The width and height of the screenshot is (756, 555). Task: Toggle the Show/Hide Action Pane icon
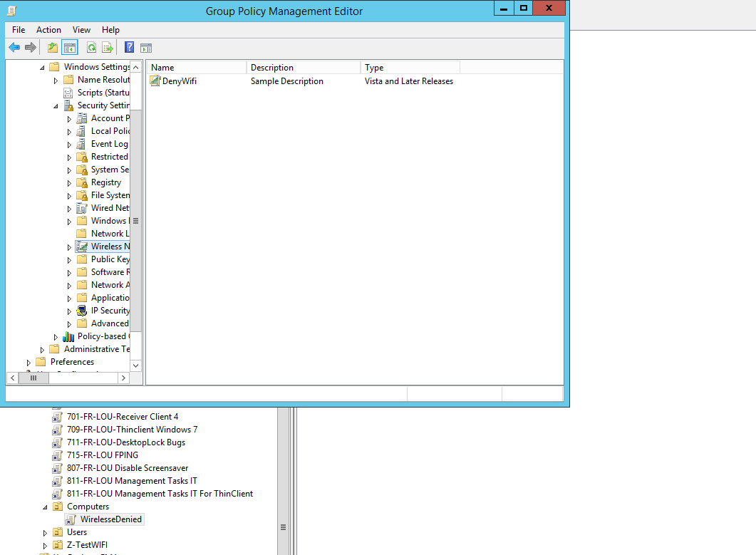click(146, 48)
